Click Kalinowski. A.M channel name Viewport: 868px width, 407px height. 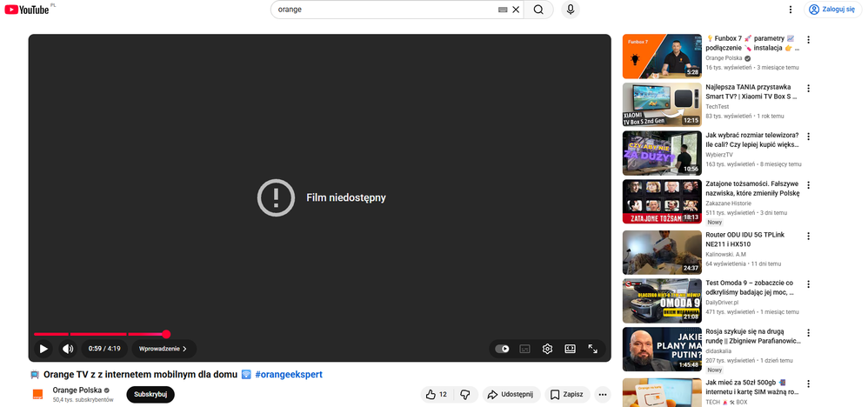coord(725,254)
